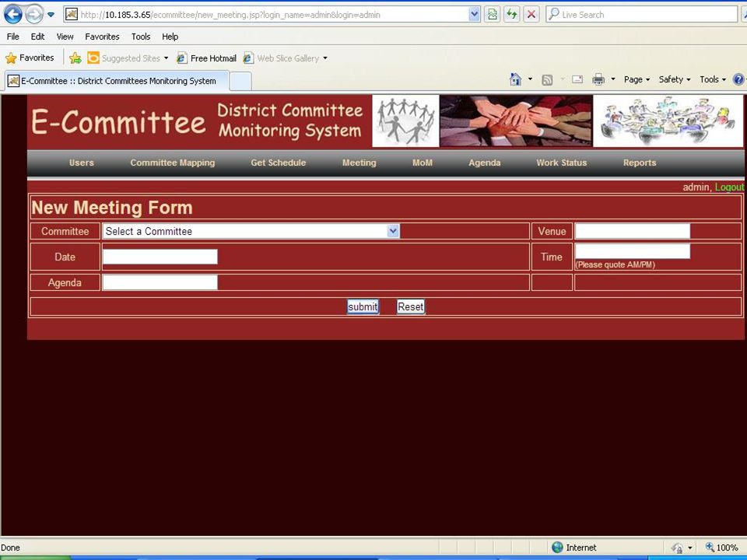Open the Safety command menu
747x560 pixels.
(x=675, y=79)
